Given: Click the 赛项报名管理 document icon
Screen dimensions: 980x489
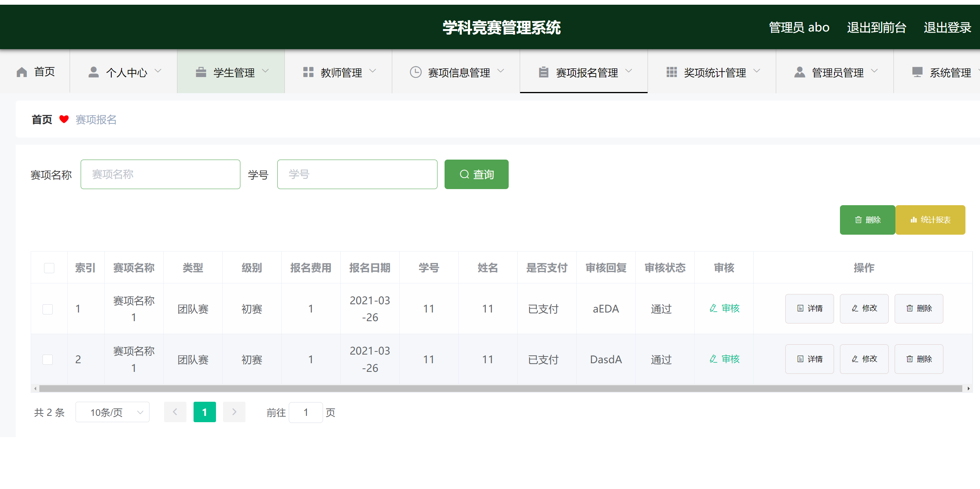Looking at the screenshot, I should pos(543,72).
